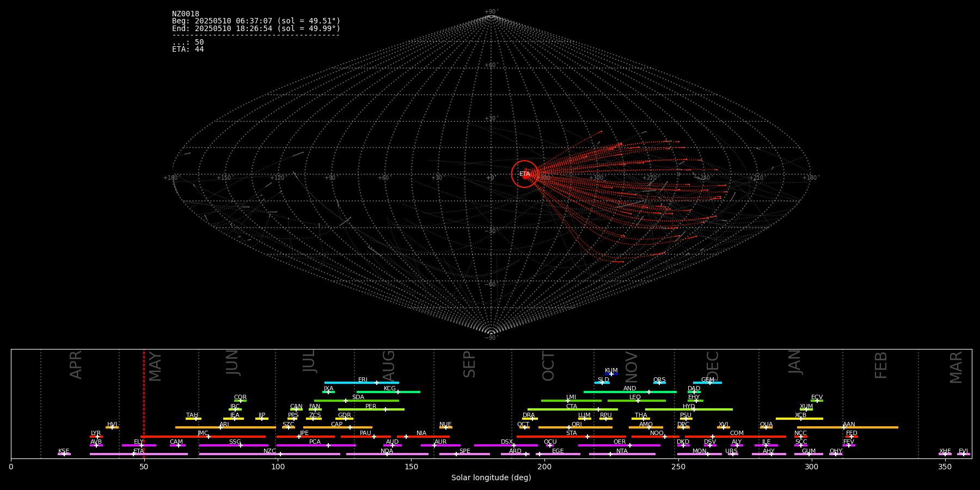This screenshot has width=980, height=490.
Task: Click the GEM shower label
Action: tap(708, 380)
